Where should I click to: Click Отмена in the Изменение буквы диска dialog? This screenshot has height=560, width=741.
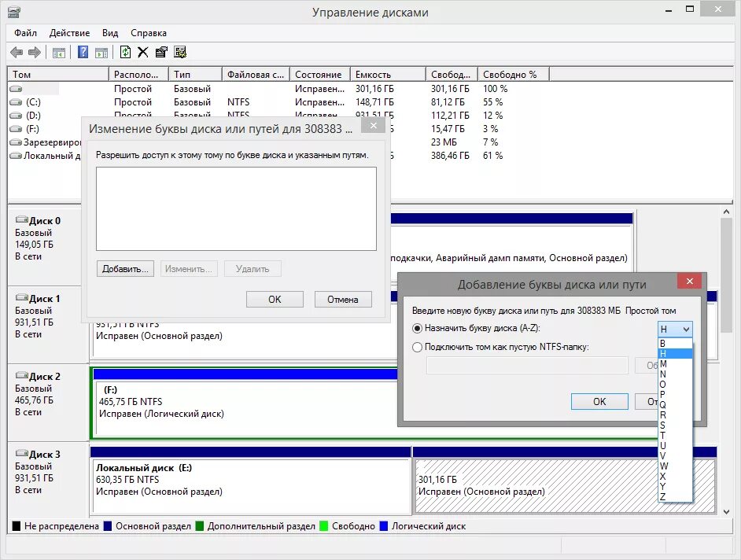tap(343, 300)
